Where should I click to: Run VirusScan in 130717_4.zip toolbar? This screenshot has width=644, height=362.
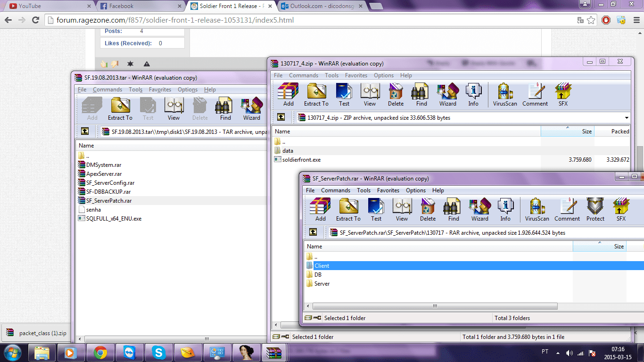(505, 95)
